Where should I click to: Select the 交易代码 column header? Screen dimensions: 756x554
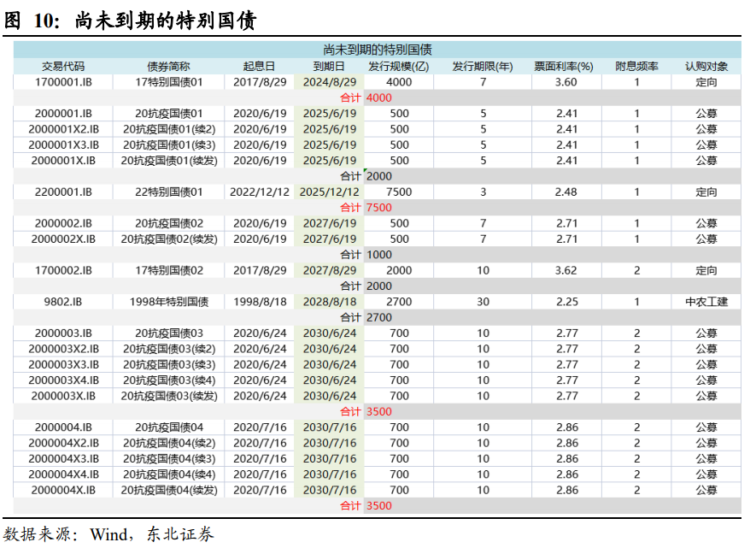(x=63, y=67)
